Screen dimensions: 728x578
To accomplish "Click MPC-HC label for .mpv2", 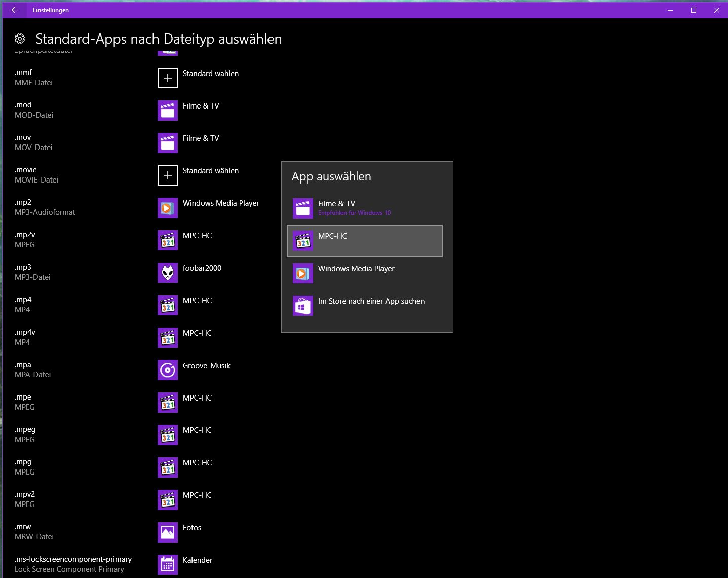I will (x=198, y=495).
